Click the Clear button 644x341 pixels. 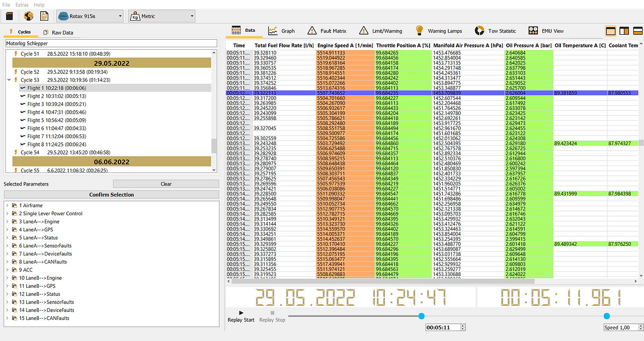[166, 184]
